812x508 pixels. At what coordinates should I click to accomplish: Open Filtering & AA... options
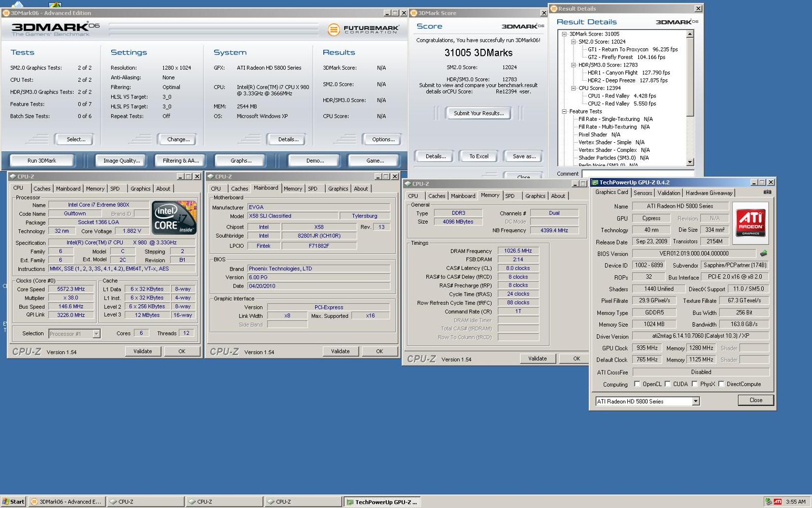[x=181, y=161]
